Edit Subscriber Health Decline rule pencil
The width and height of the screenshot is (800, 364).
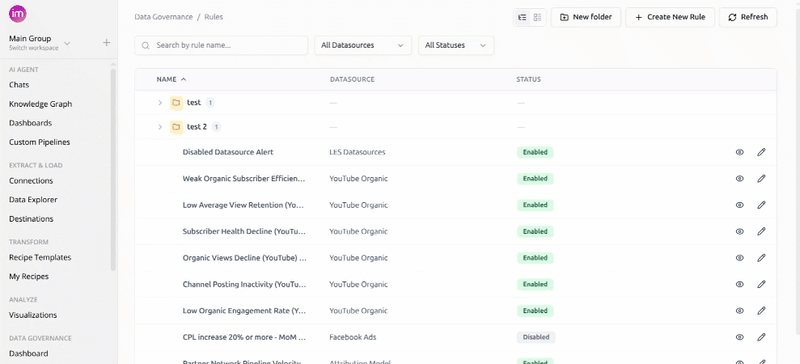[761, 231]
